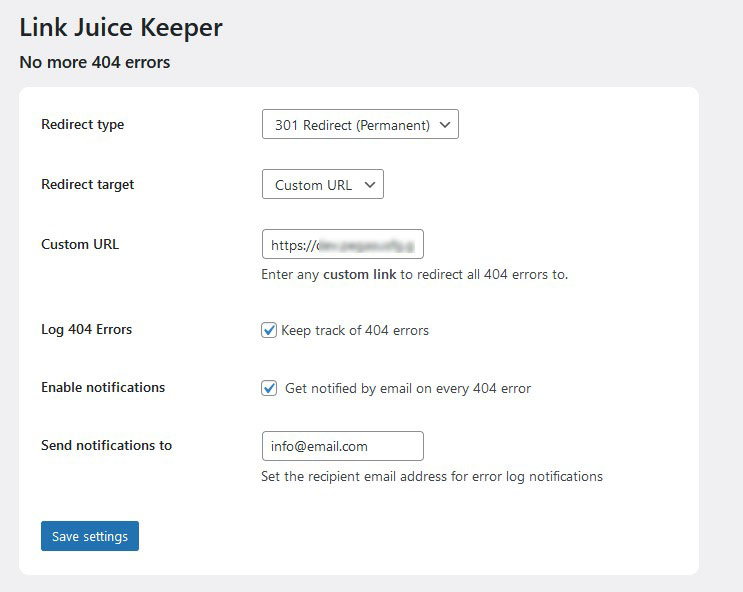Click the Send notifications to label

pos(107,445)
